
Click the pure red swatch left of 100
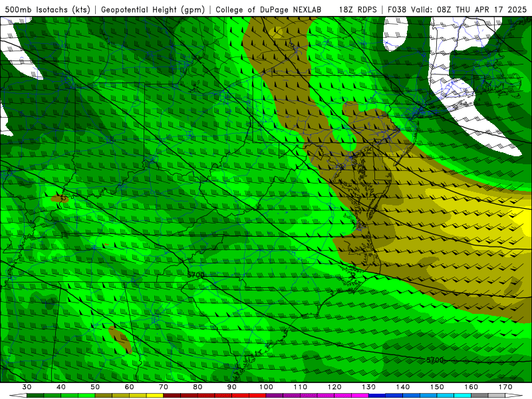coord(257,396)
